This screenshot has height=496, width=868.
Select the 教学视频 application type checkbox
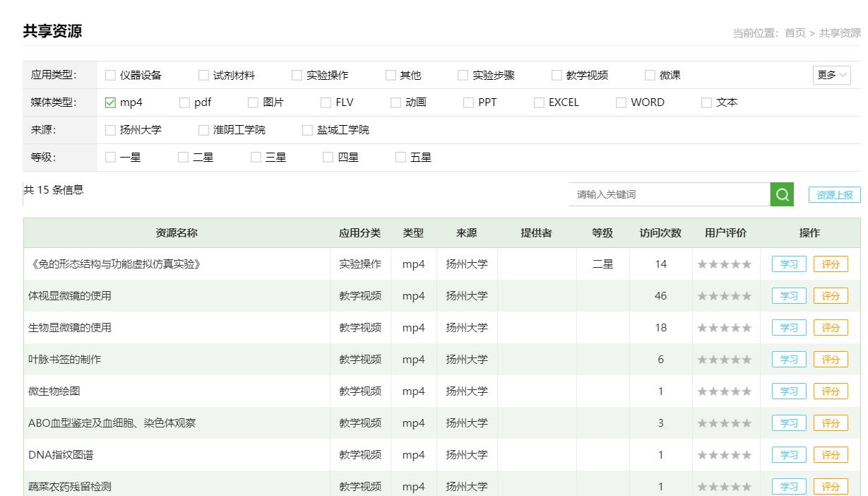point(557,76)
